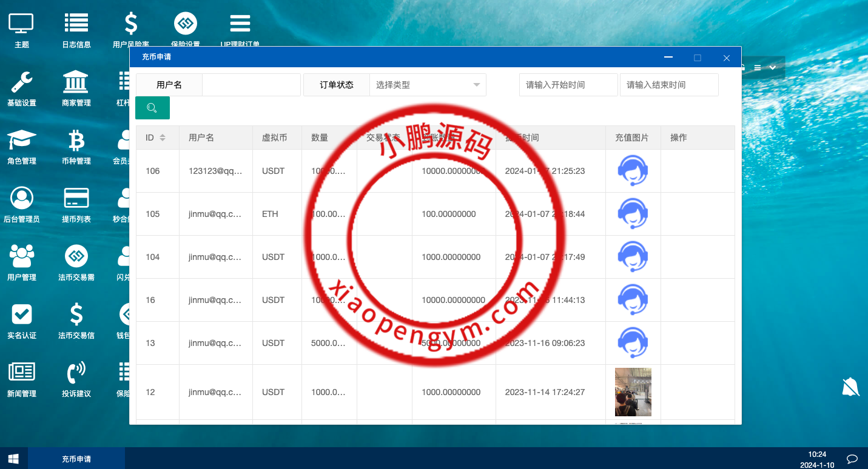The width and height of the screenshot is (868, 469).
Task: Click the search magnifier button
Action: click(152, 107)
